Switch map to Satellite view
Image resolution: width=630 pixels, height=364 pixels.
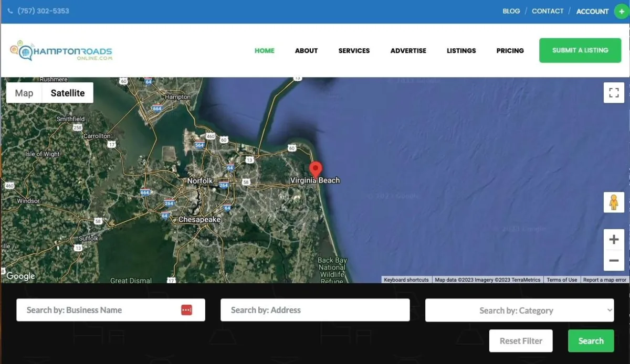(x=68, y=93)
